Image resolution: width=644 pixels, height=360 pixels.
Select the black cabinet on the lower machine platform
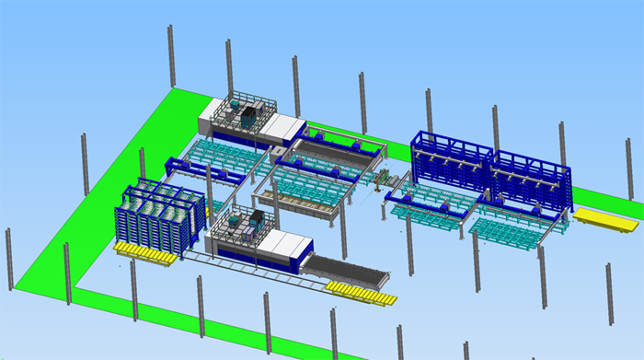(257, 221)
